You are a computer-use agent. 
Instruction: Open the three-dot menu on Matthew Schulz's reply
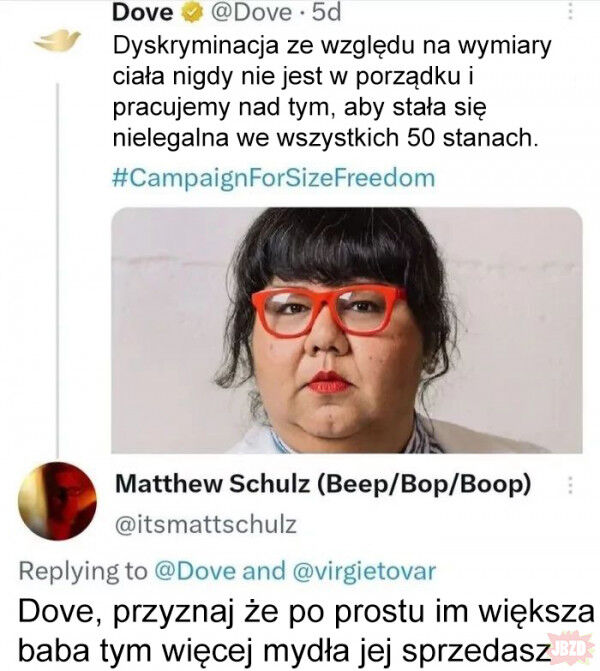click(570, 486)
